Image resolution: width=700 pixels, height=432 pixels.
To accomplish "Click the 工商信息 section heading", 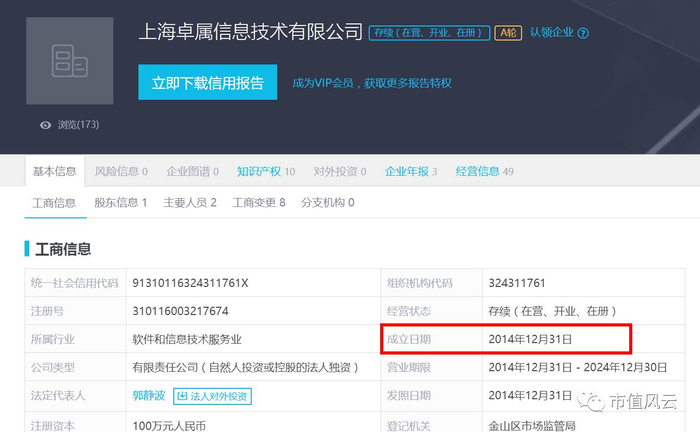I will pyautogui.click(x=63, y=249).
